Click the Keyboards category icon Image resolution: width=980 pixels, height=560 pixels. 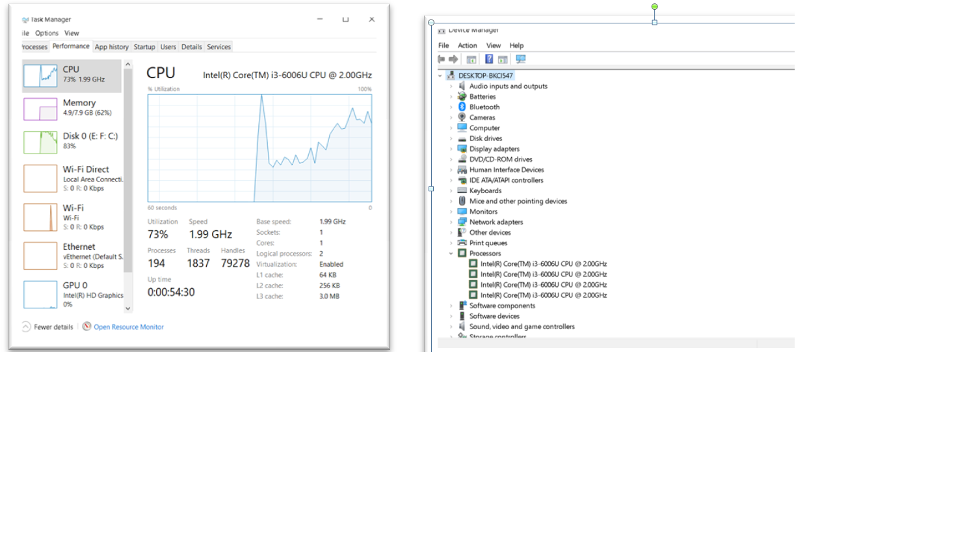click(x=462, y=191)
